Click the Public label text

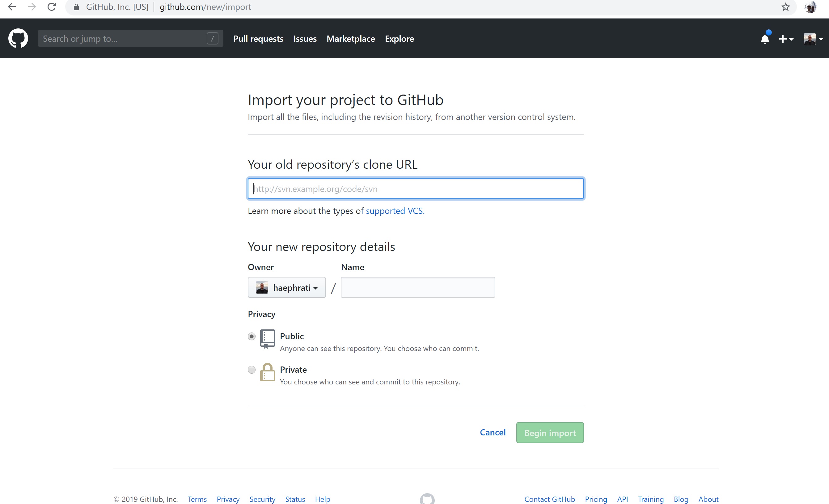pyautogui.click(x=292, y=336)
